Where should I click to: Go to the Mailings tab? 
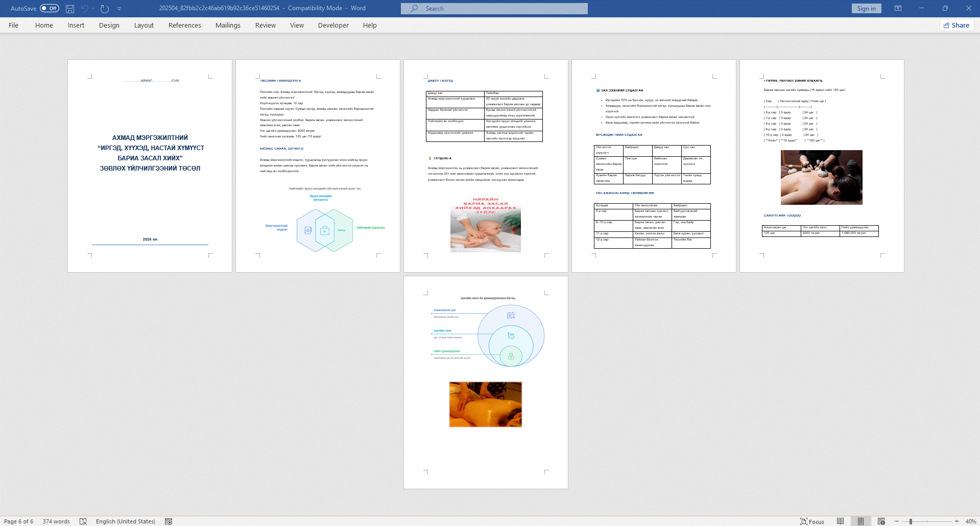tap(228, 25)
